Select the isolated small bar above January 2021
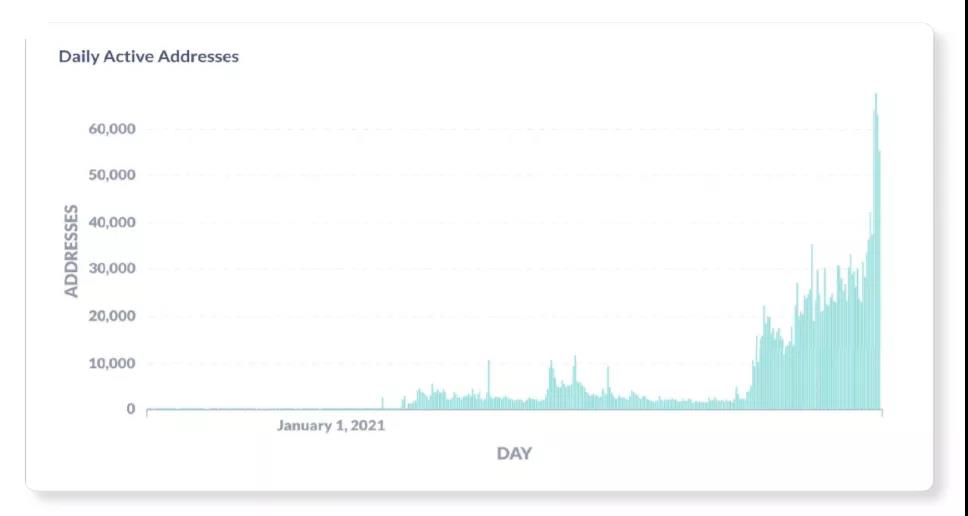The image size is (968, 516). pyautogui.click(x=382, y=403)
